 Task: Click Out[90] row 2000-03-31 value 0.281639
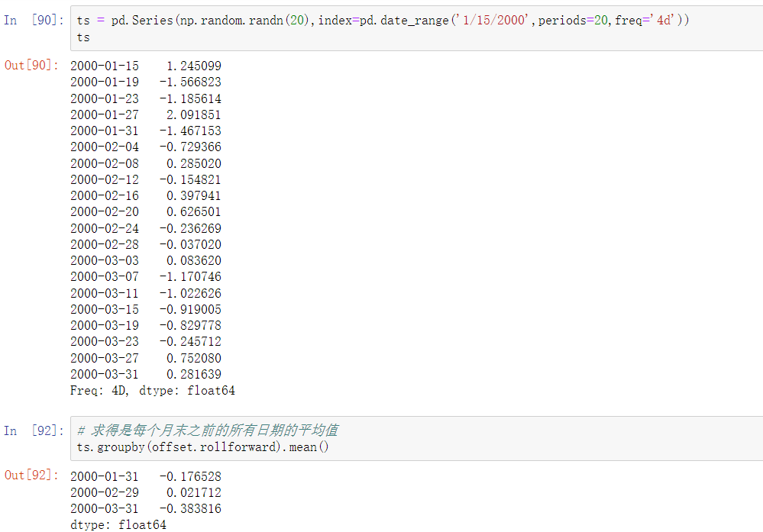tap(146, 374)
